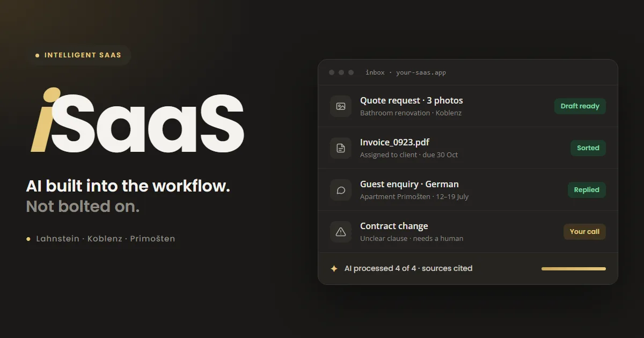This screenshot has width=644, height=338.
Task: Click the AI built into the workflow headline
Action: tap(128, 186)
